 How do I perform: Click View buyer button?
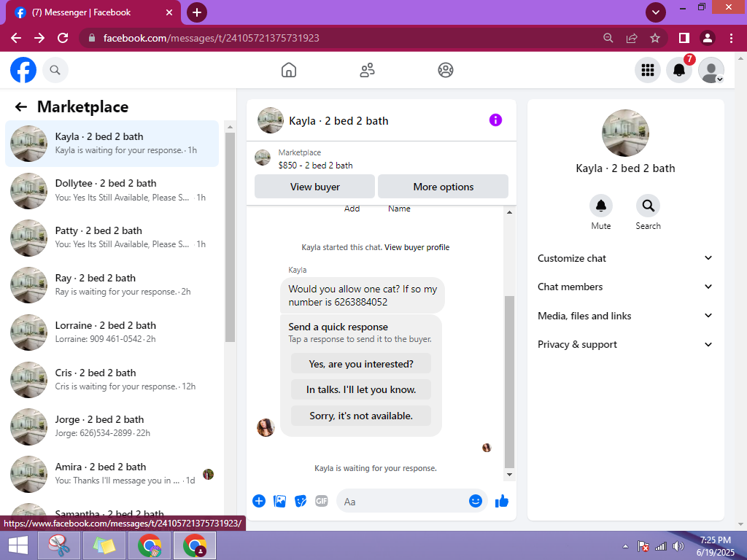pyautogui.click(x=315, y=187)
